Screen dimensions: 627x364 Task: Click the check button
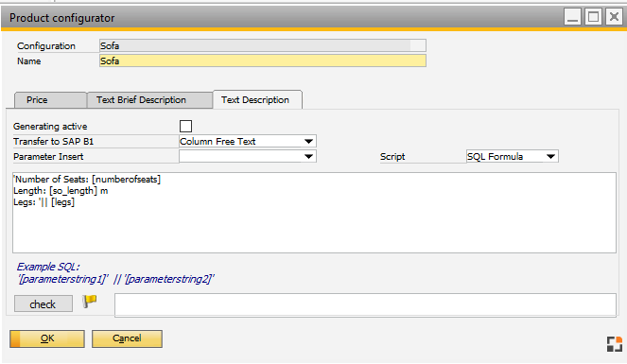pyautogui.click(x=44, y=304)
